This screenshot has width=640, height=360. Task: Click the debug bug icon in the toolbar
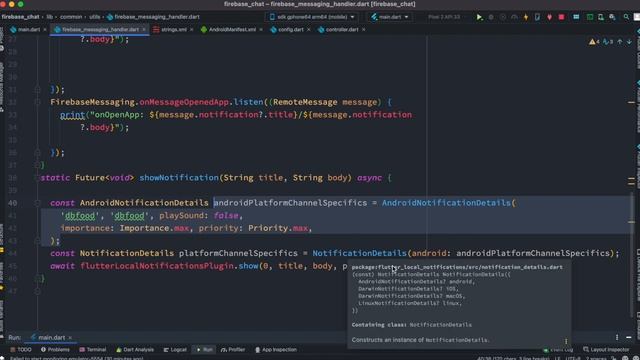491,17
